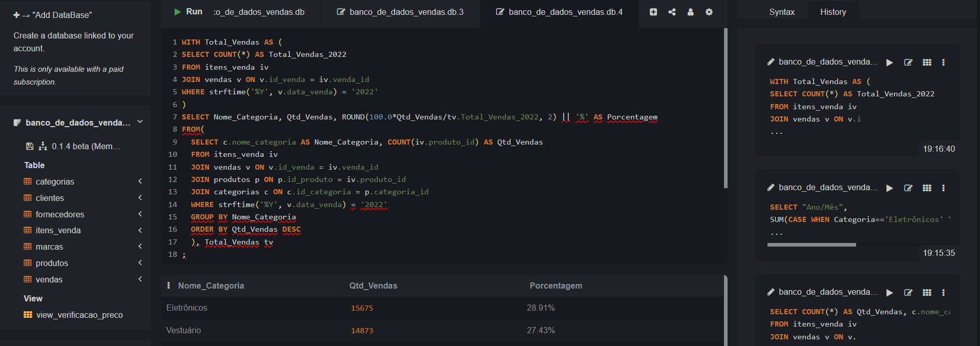
Task: Sort by Qtd_Vendas column header
Action: [373, 286]
